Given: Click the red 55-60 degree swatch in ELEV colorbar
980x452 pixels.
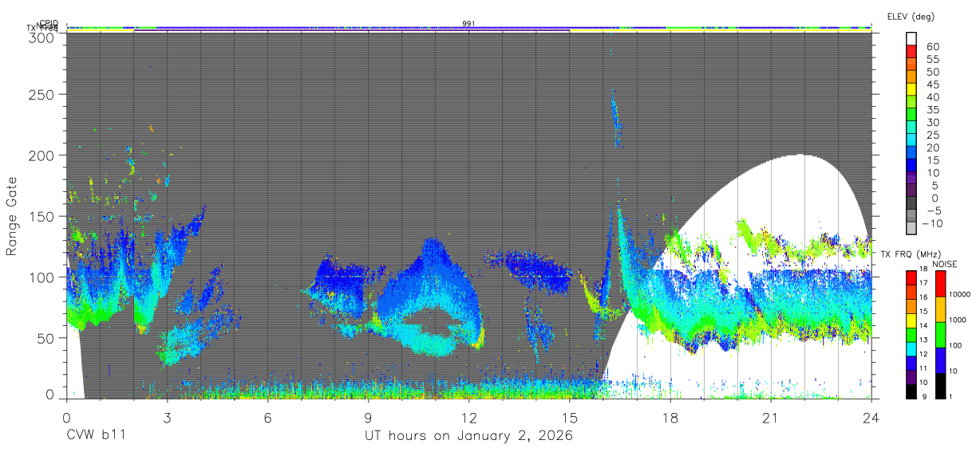Looking at the screenshot, I should coord(911,51).
